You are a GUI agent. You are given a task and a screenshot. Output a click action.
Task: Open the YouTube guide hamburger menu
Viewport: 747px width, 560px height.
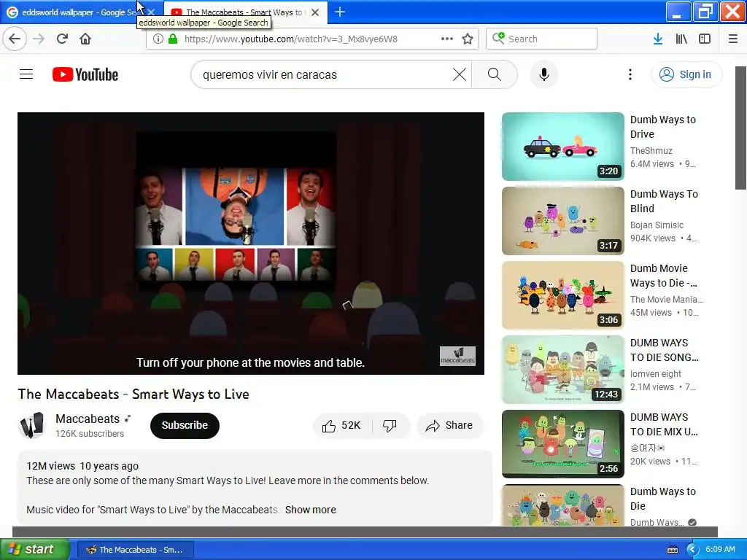[x=26, y=74]
